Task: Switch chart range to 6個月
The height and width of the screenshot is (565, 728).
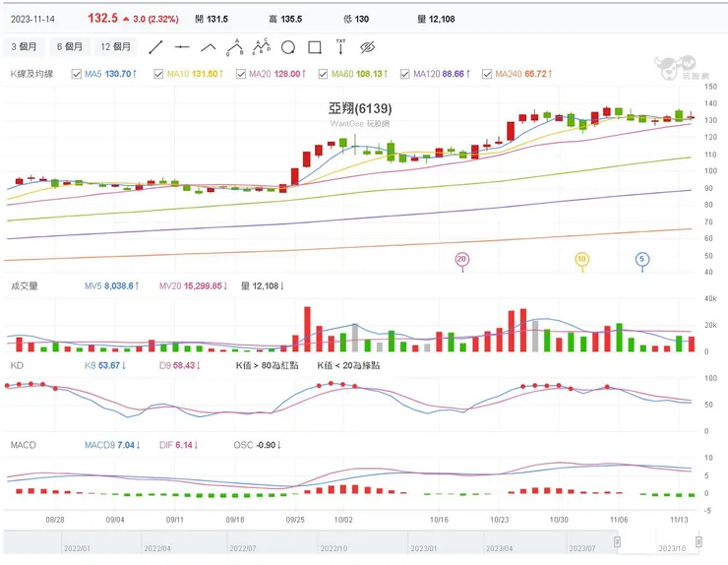Action: 70,46
